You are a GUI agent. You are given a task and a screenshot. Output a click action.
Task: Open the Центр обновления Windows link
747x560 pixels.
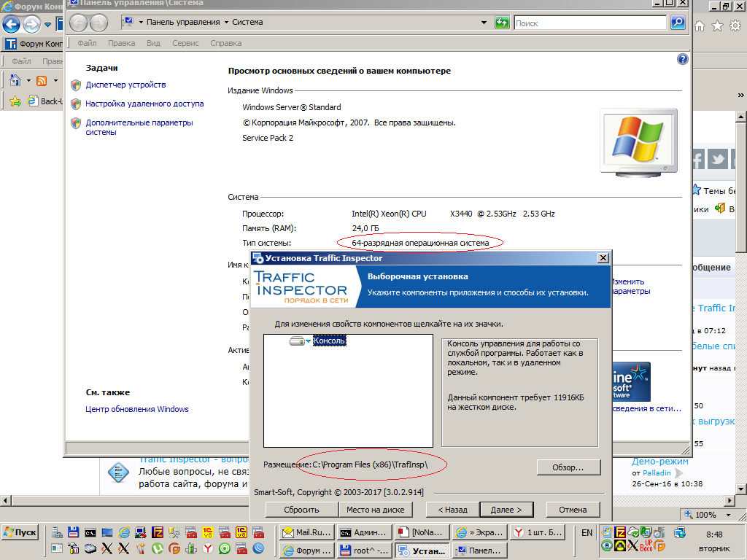point(136,409)
